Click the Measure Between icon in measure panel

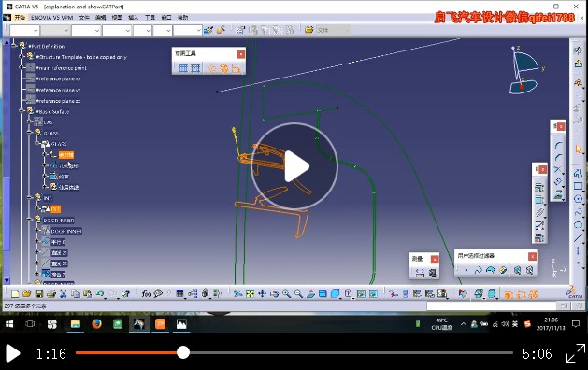click(420, 273)
